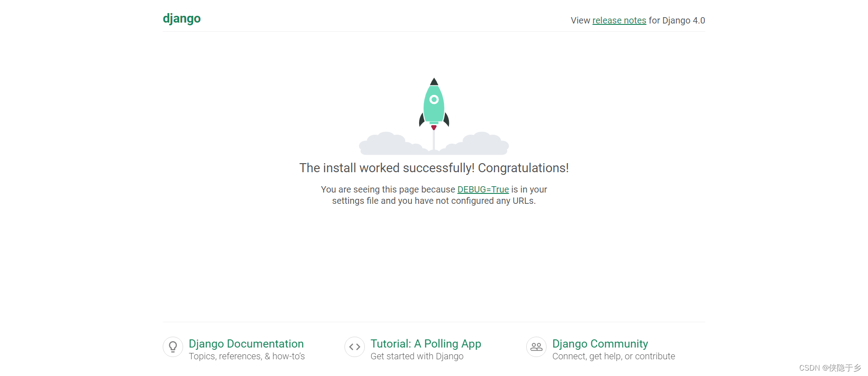Image resolution: width=868 pixels, height=376 pixels.
Task: Click 'for Django 4.0' text
Action: click(x=677, y=20)
